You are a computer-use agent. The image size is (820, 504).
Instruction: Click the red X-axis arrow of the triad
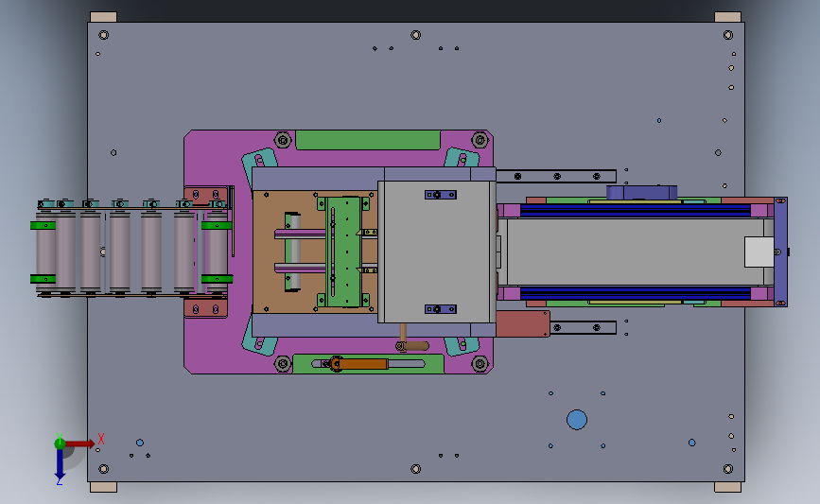pyautogui.click(x=79, y=443)
